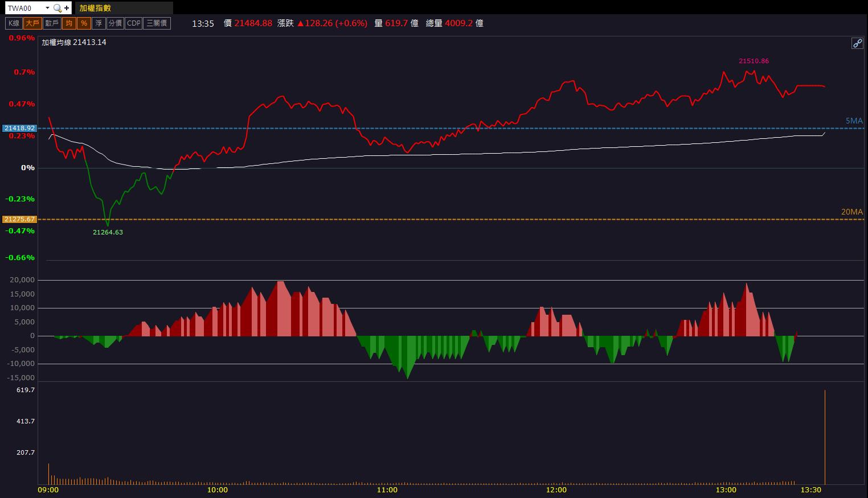Click the change value 128.26 (+0.6%)
The image size is (868, 498).
point(332,23)
